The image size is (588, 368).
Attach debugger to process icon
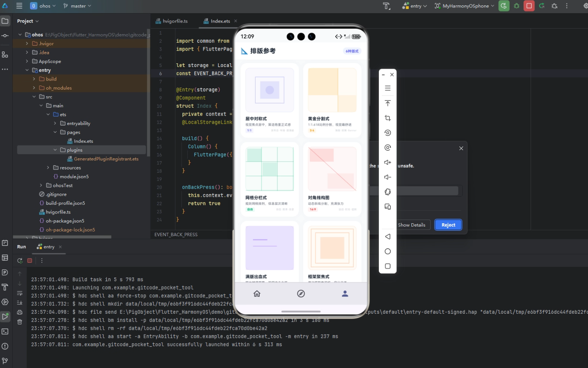[x=554, y=6]
